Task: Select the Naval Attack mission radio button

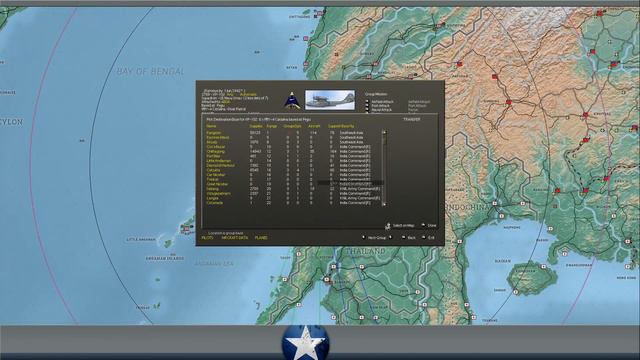Action: coord(367,109)
